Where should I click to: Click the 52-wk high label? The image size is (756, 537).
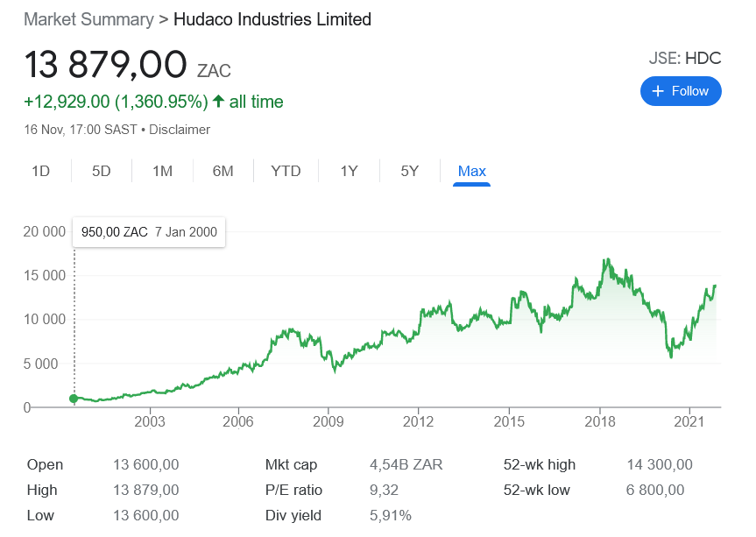[540, 464]
